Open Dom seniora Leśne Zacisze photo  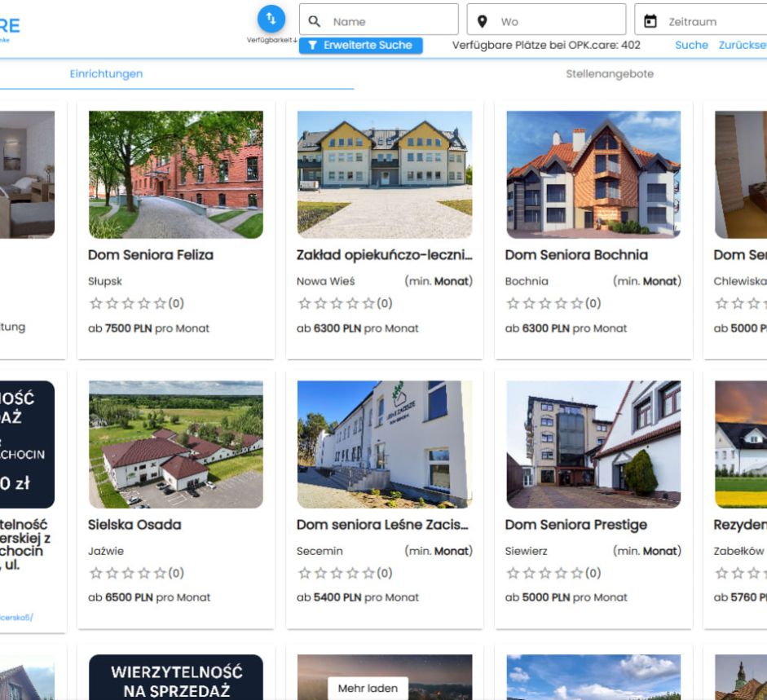click(385, 444)
